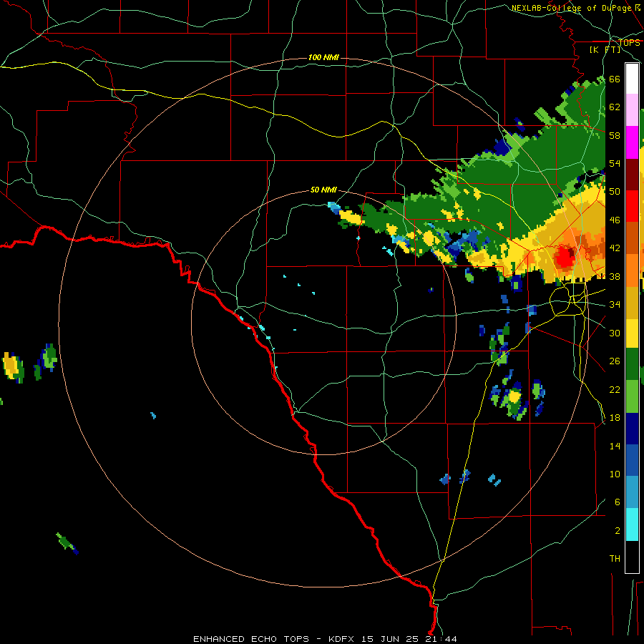Select the 100 NMI range ring label
The width and height of the screenshot is (644, 644).
click(323, 57)
